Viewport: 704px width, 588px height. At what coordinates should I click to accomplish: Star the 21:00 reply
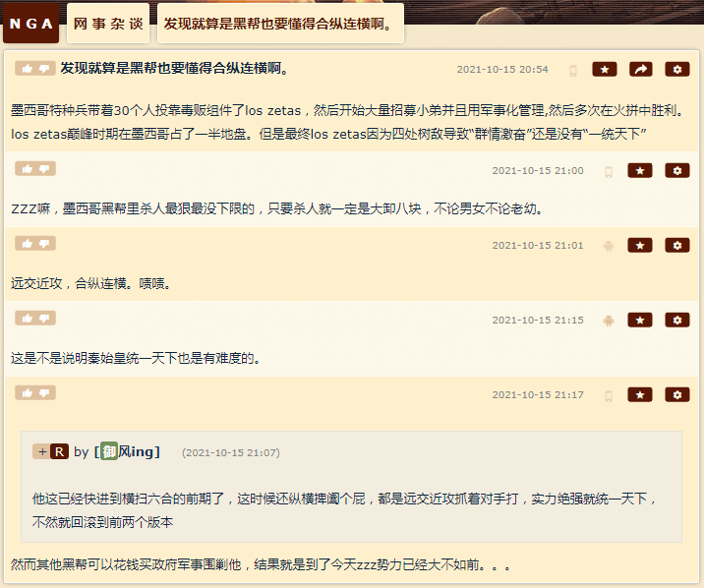click(640, 170)
